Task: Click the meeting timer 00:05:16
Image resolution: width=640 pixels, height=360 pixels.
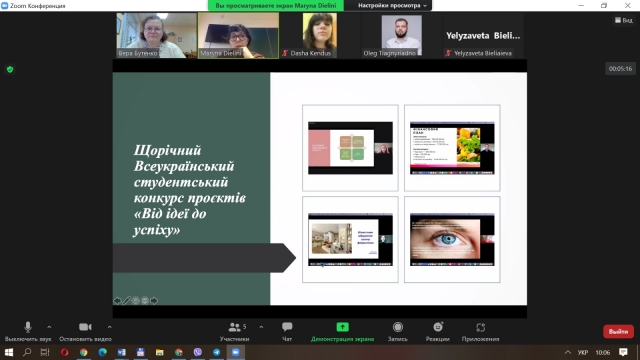Action: point(620,69)
